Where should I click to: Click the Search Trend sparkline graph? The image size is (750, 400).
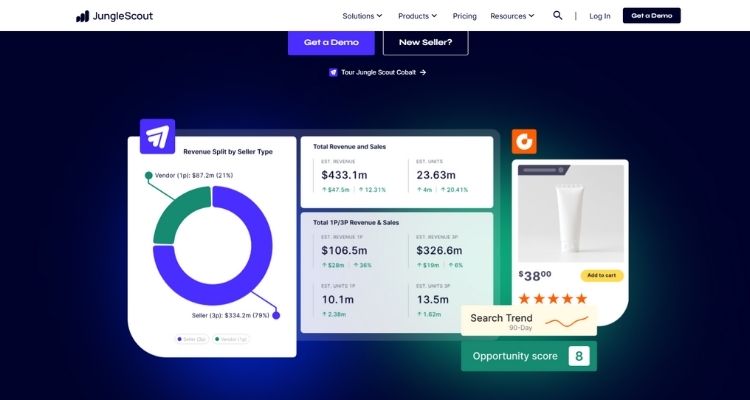pyautogui.click(x=566, y=322)
